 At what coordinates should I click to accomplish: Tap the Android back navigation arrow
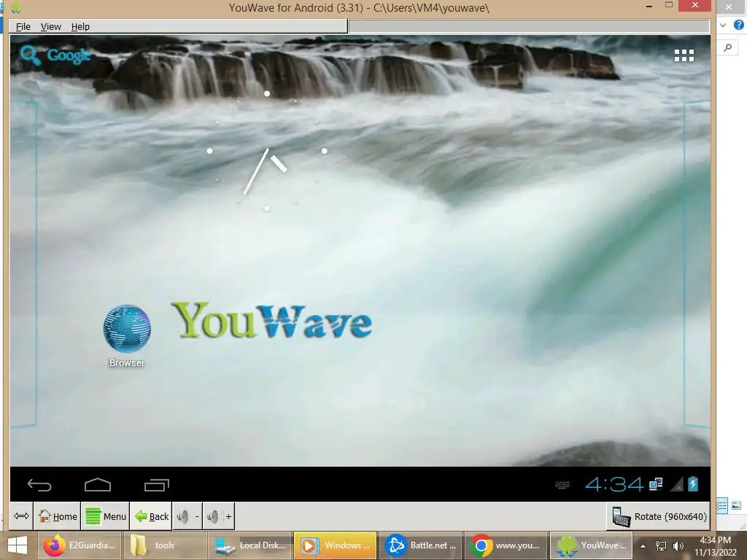point(39,485)
